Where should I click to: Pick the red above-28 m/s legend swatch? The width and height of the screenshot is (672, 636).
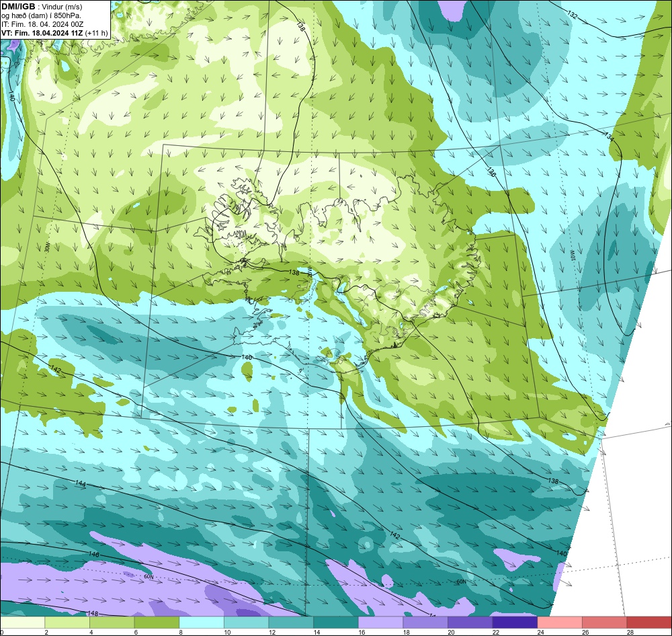point(649,623)
